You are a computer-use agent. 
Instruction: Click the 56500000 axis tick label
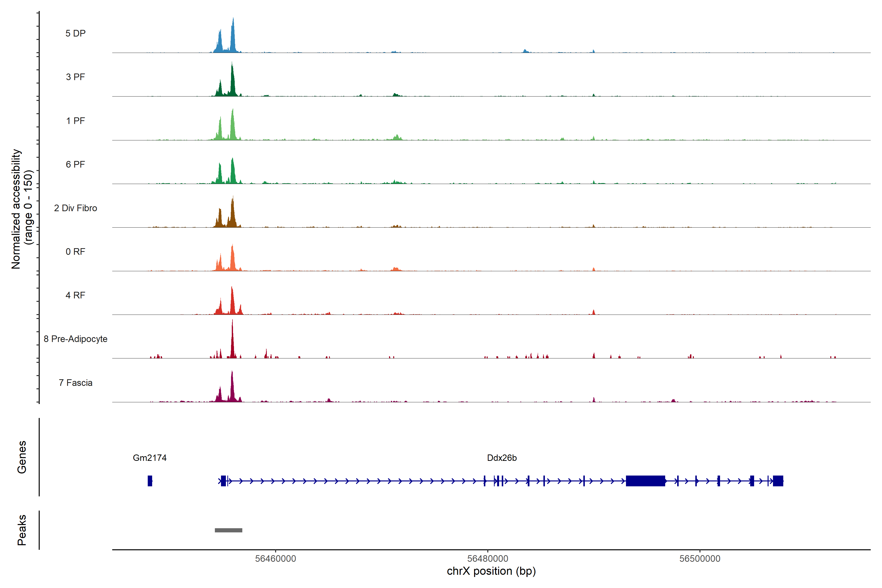700,559
